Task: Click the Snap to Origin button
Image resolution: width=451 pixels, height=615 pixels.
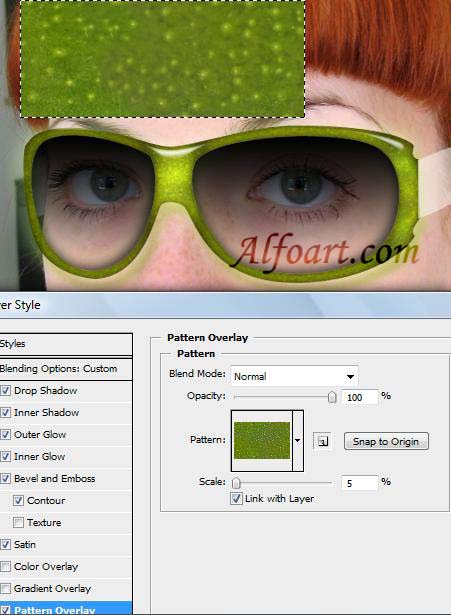Action: click(386, 441)
